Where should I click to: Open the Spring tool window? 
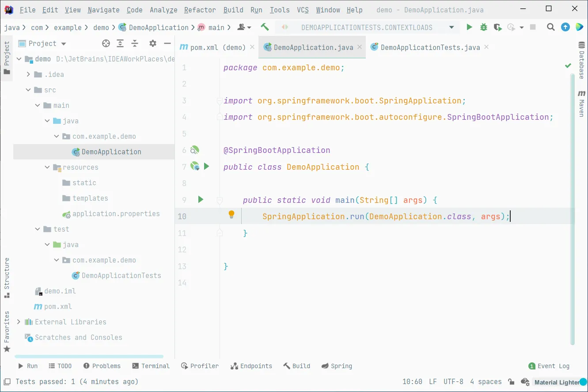point(337,366)
